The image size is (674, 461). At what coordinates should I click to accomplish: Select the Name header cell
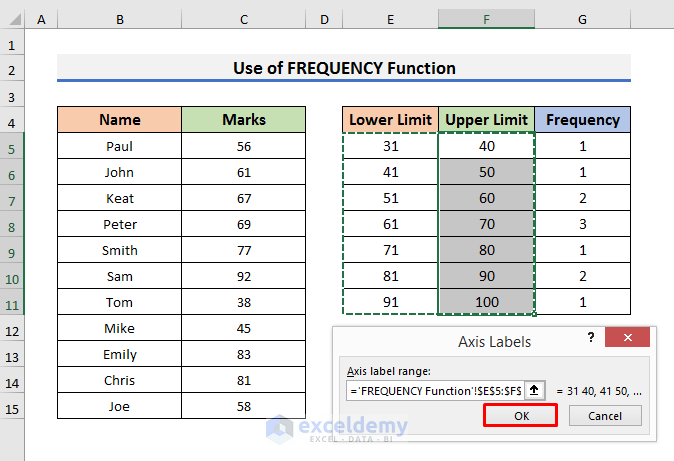coord(120,120)
